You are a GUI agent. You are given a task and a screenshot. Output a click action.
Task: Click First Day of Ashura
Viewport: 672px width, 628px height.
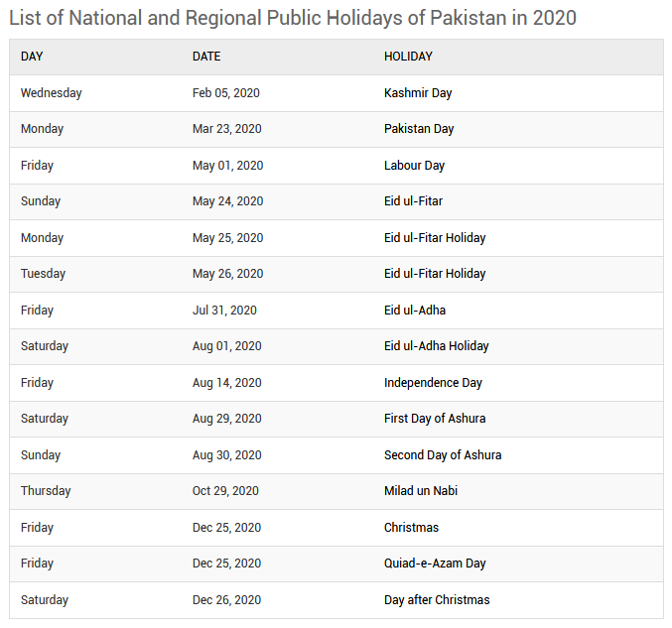(435, 419)
